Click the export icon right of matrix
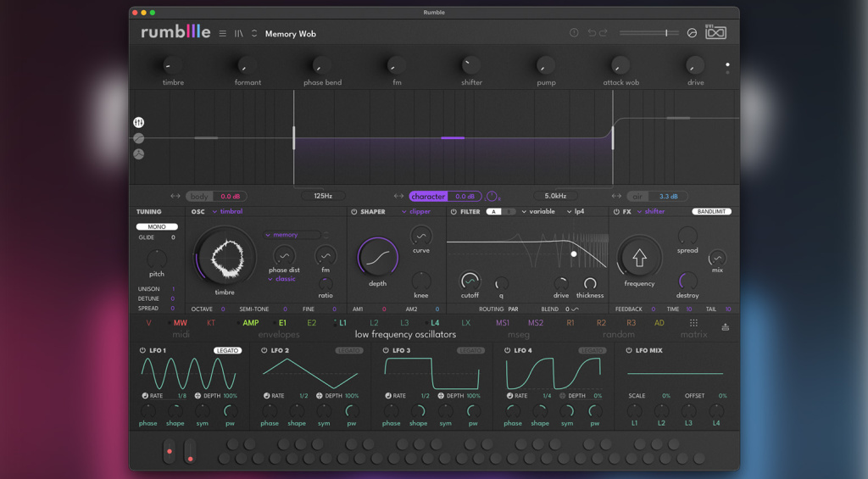 click(726, 327)
